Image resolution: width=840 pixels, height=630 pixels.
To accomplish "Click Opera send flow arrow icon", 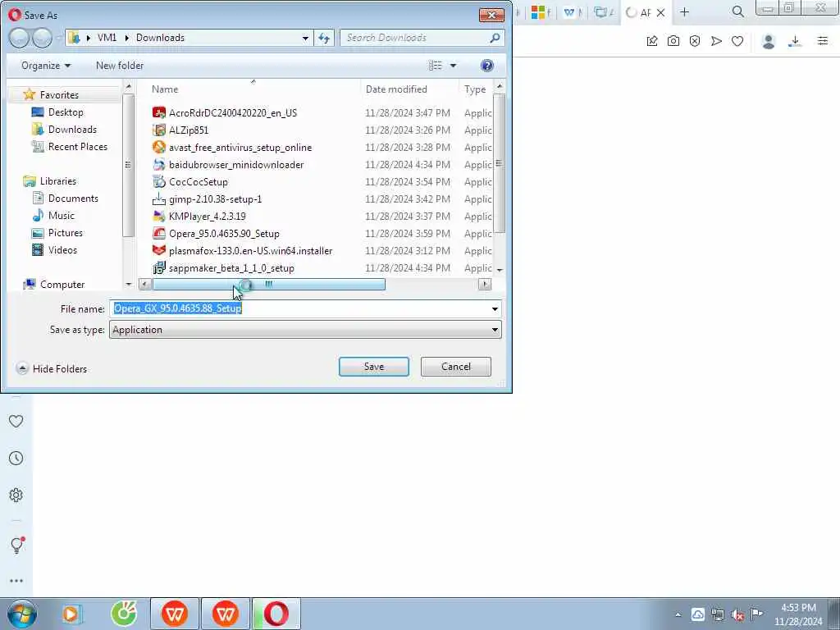I will pyautogui.click(x=715, y=41).
